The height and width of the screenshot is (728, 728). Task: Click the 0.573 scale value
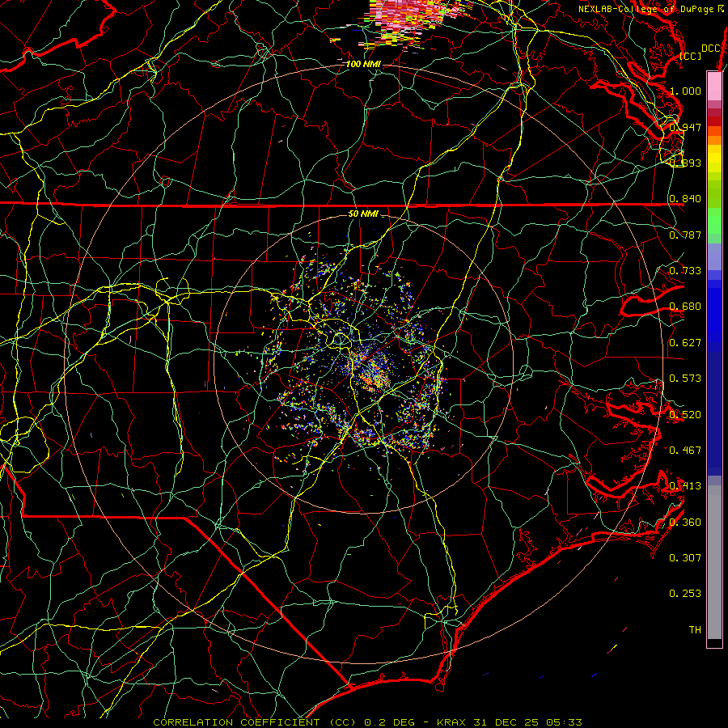[x=686, y=379]
